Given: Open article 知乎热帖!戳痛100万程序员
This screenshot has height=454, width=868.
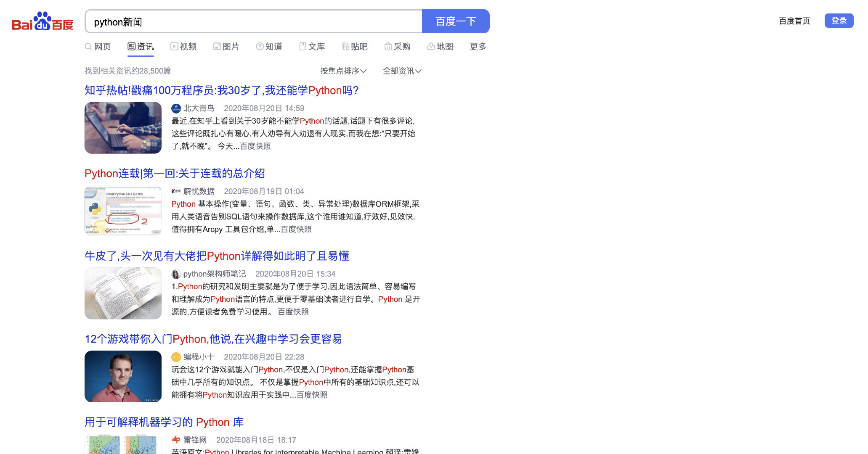Looking at the screenshot, I should (x=222, y=90).
